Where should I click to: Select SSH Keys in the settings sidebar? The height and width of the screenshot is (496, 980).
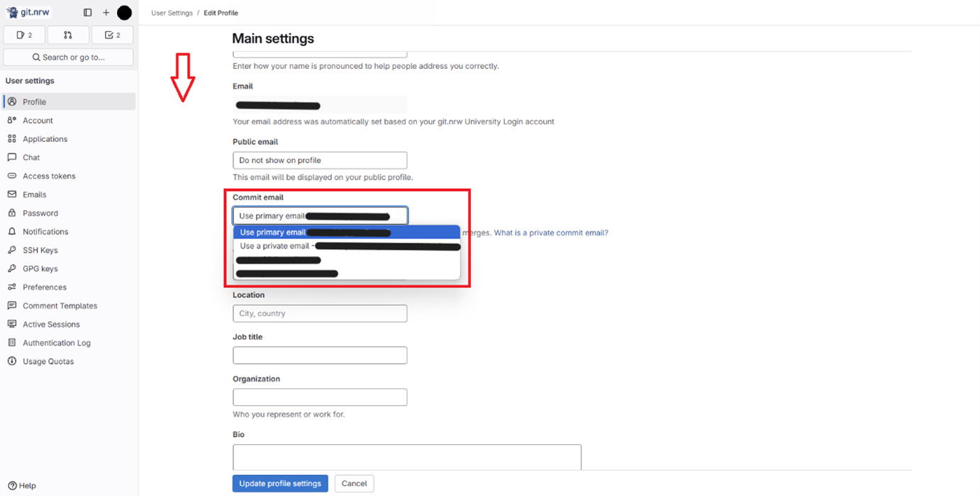(x=40, y=250)
